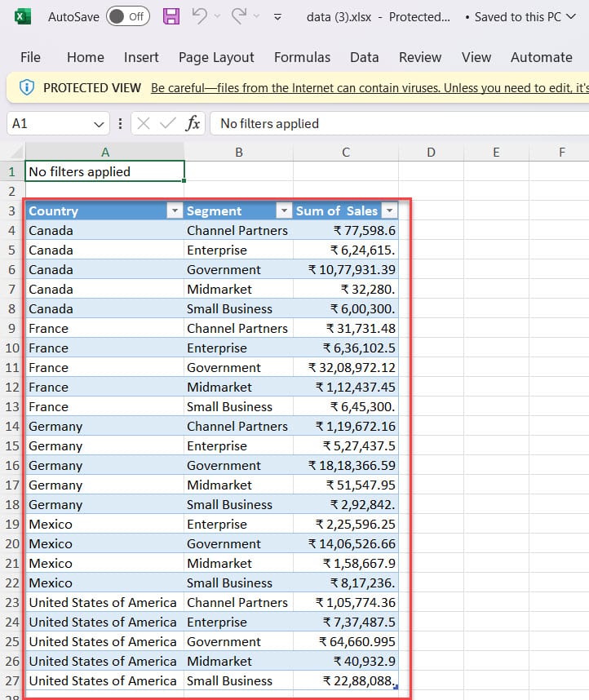Select the Review tab

[420, 57]
